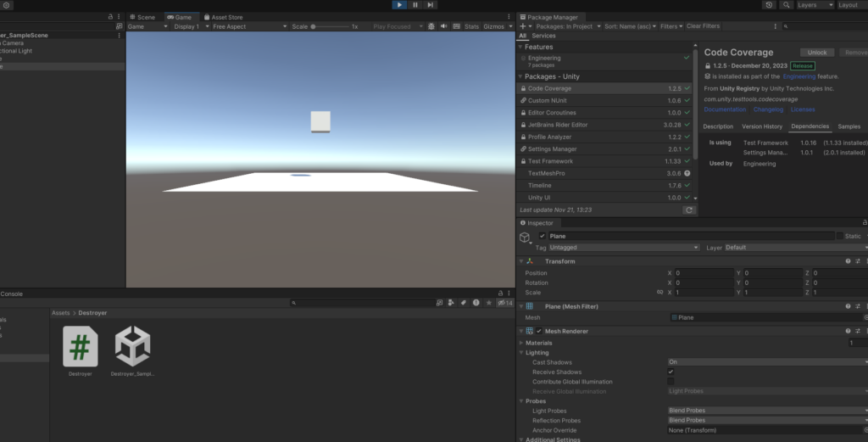Open the Tag Untagged dropdown
This screenshot has height=442, width=868.
(624, 248)
